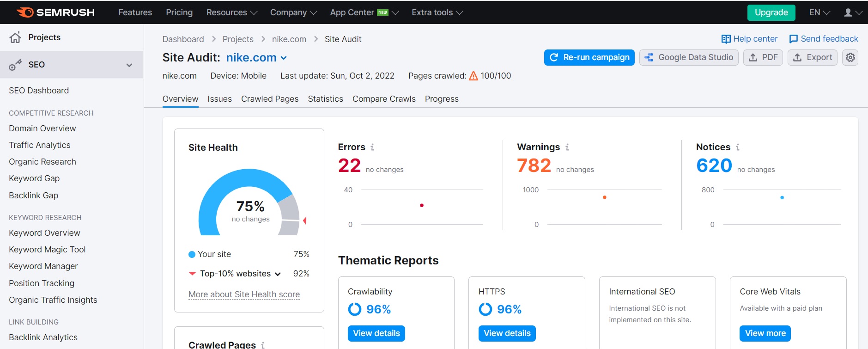Click the blue Notices chart data point
This screenshot has height=349, width=868.
point(782,197)
